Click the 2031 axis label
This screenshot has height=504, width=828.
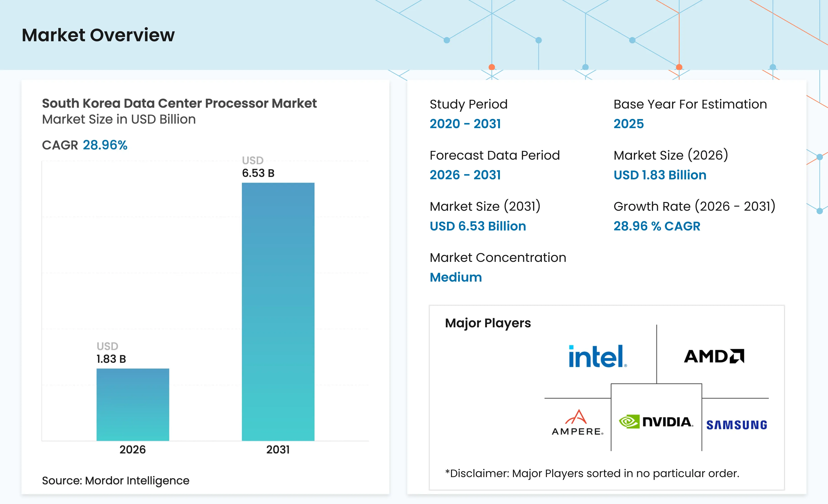click(x=278, y=450)
